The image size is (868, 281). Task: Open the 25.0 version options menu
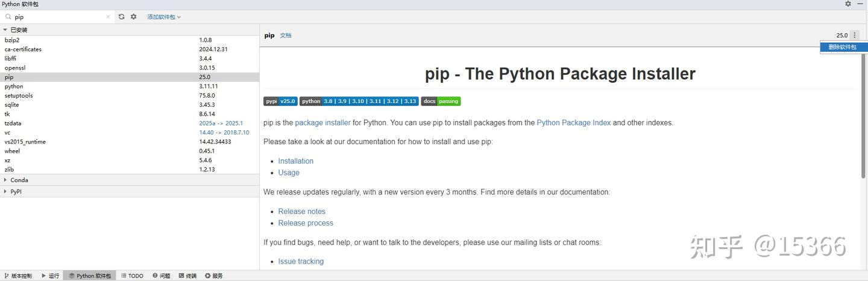855,36
